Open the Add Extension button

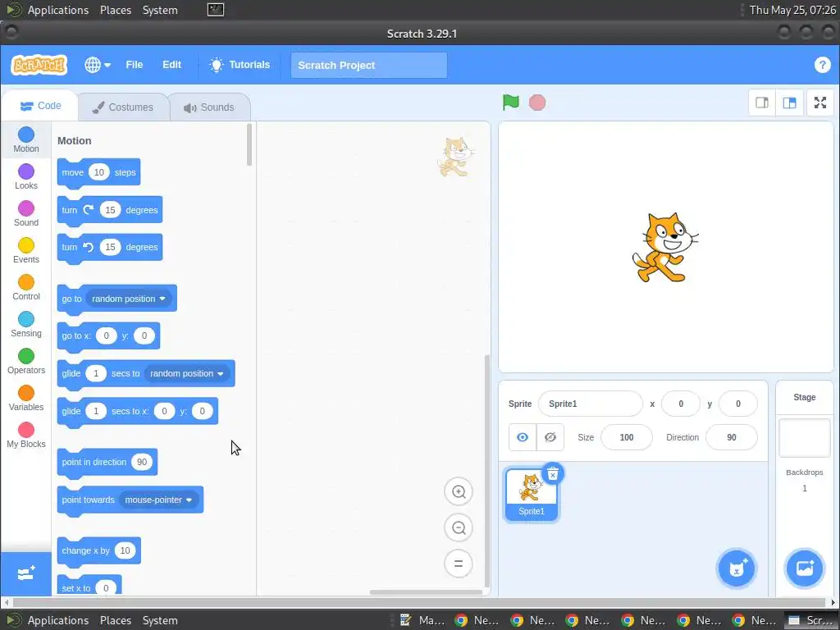(x=25, y=573)
